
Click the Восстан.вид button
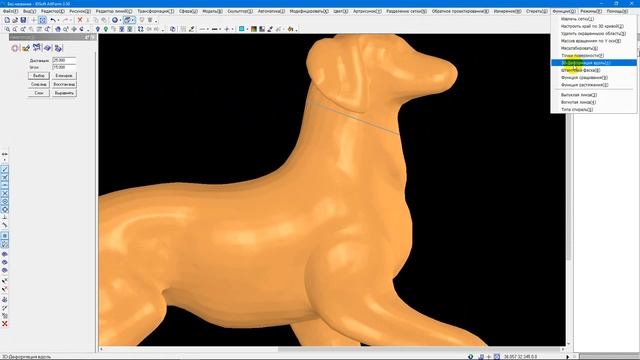click(x=64, y=84)
